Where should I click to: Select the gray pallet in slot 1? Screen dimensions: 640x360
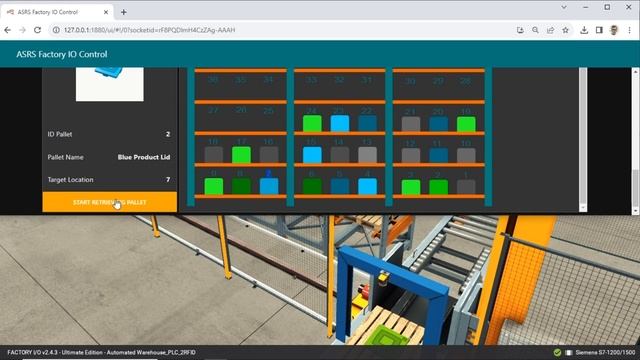[466, 187]
